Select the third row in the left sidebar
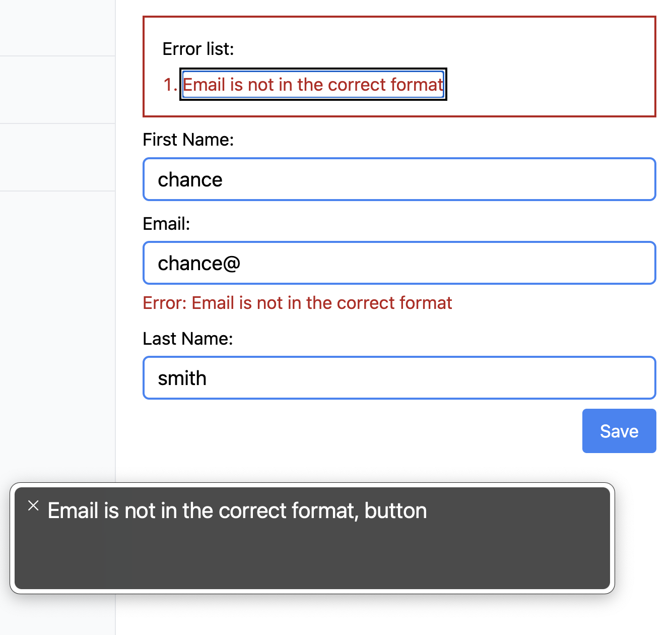The height and width of the screenshot is (635, 672). (57, 156)
